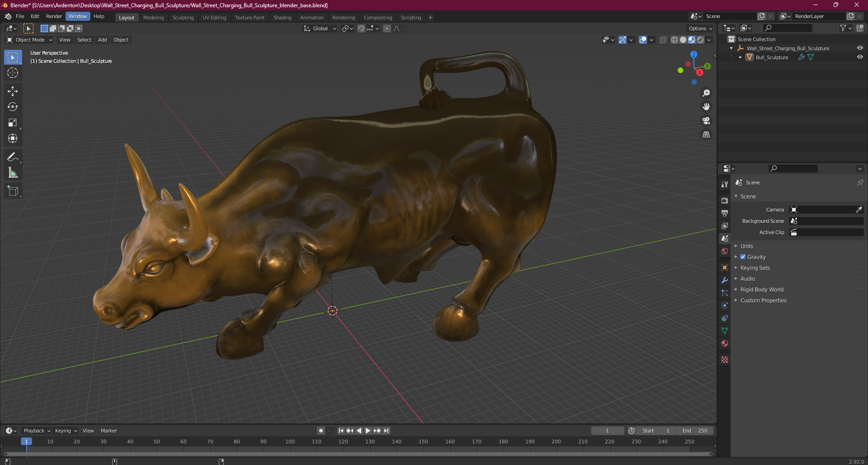Viewport: 868px width, 465px height.
Task: Hide Bull_Sculpture object with eye icon
Action: tap(860, 57)
